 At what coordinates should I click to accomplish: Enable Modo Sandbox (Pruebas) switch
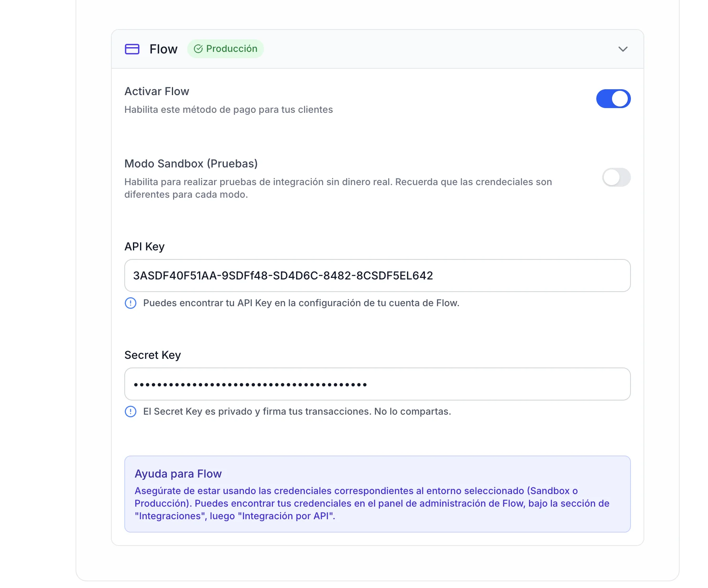pyautogui.click(x=616, y=177)
